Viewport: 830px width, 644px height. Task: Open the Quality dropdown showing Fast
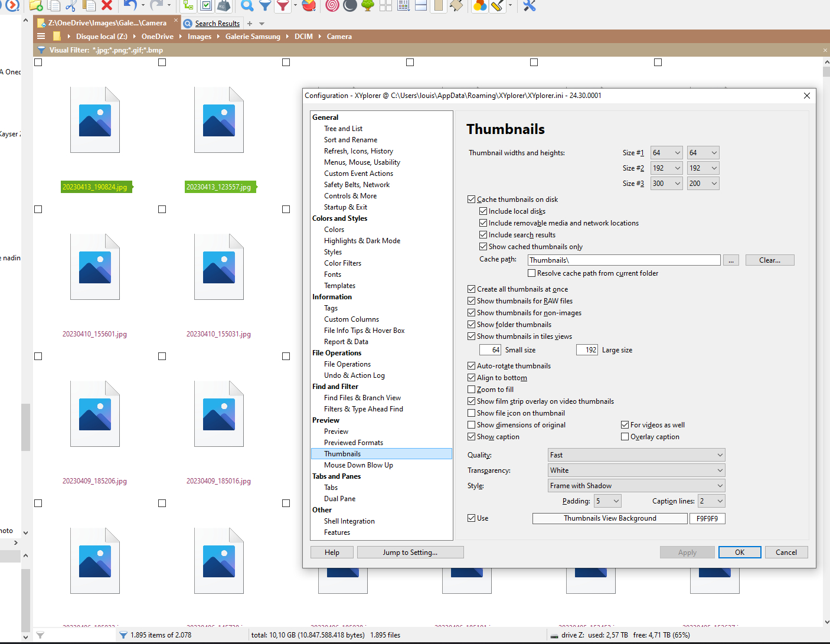636,455
